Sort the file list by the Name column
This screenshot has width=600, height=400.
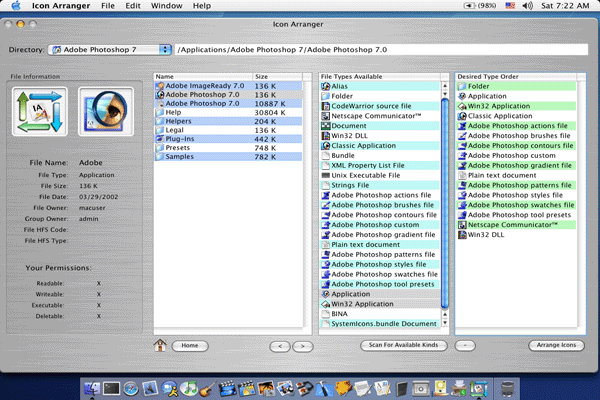click(203, 77)
